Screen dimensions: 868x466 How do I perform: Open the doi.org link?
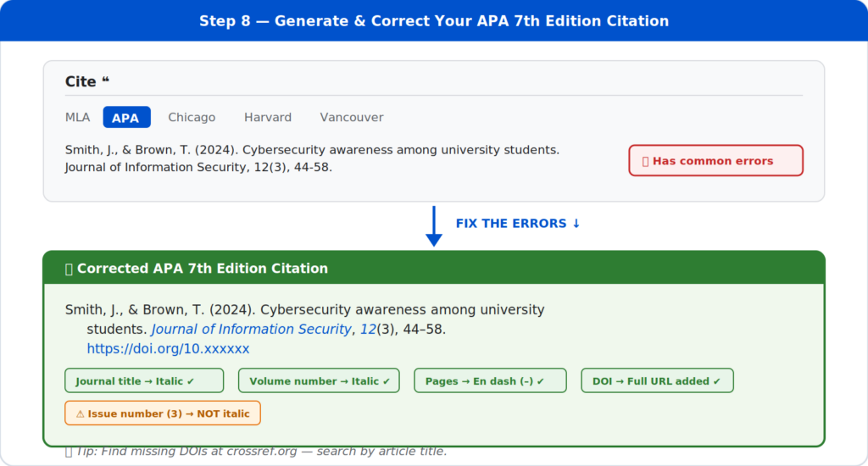pos(168,349)
